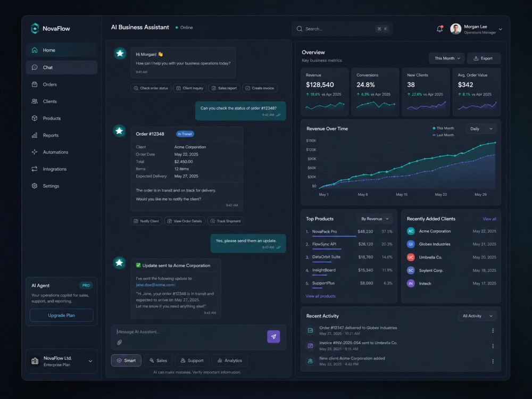Viewport: 532px width, 399px height.
Task: Open Integrations in the sidebar
Action: coord(61,169)
